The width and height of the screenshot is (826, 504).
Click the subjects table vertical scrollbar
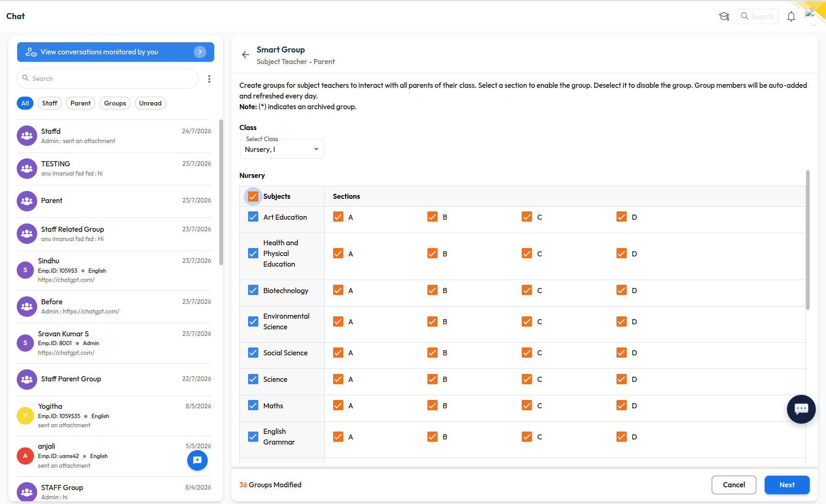pos(808,240)
